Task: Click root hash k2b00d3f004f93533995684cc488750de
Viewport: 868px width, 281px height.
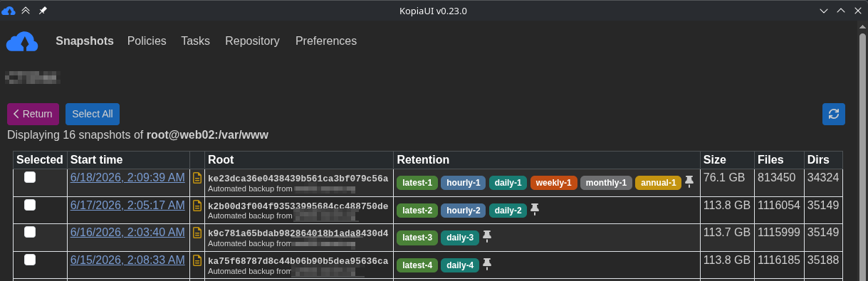Action: pyautogui.click(x=298, y=206)
